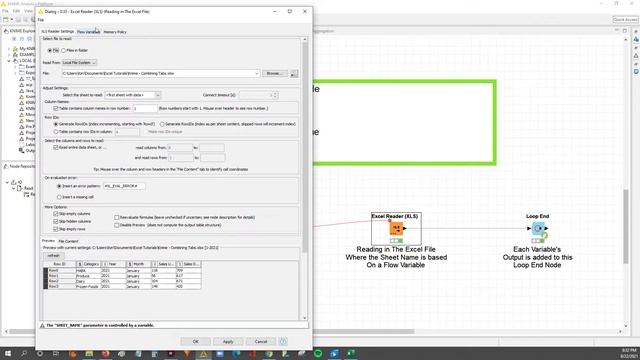Select the Files in folder radio button
This screenshot has height=360, width=640.
click(x=63, y=50)
